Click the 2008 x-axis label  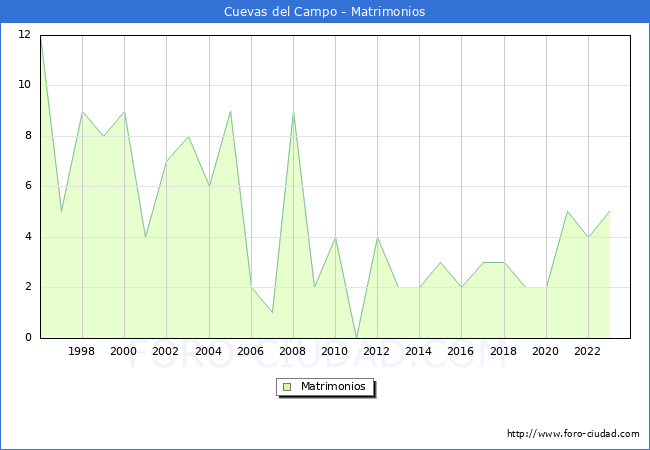293,352
